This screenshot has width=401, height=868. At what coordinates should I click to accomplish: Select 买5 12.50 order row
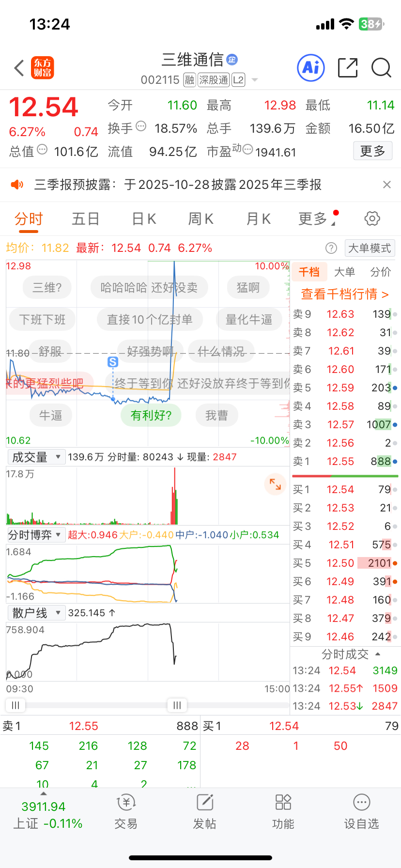pyautogui.click(x=345, y=563)
